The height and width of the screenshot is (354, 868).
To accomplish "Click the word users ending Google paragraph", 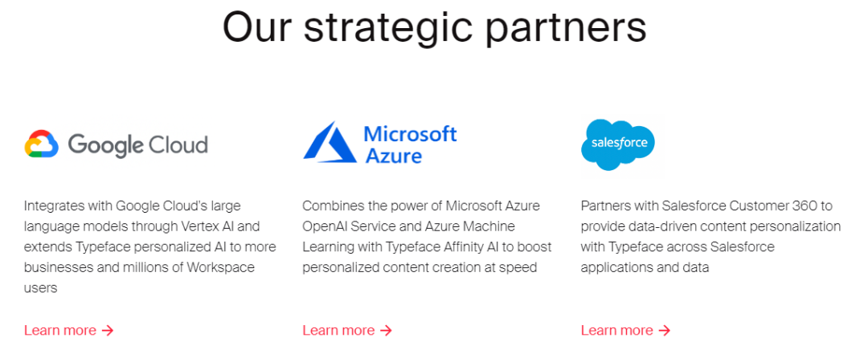I will pyautogui.click(x=41, y=289).
